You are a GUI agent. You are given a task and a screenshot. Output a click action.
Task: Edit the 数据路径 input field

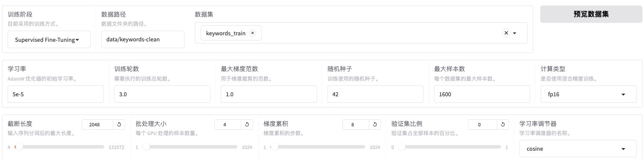click(x=143, y=39)
